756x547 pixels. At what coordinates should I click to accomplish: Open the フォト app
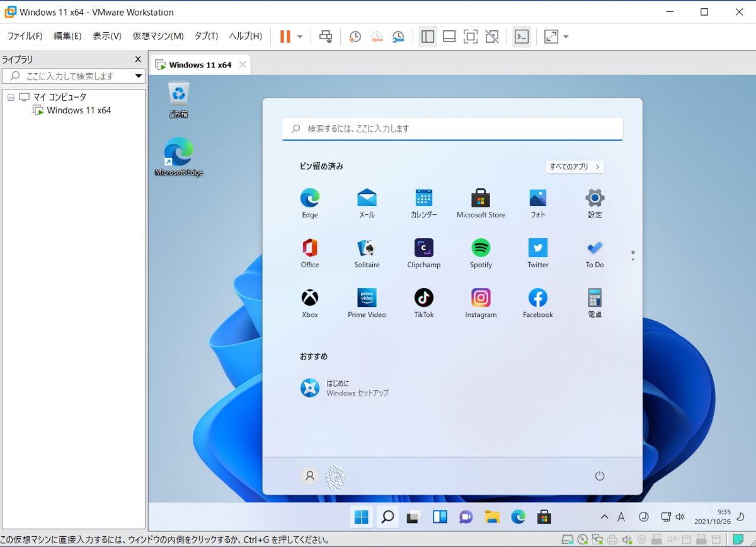pyautogui.click(x=538, y=204)
